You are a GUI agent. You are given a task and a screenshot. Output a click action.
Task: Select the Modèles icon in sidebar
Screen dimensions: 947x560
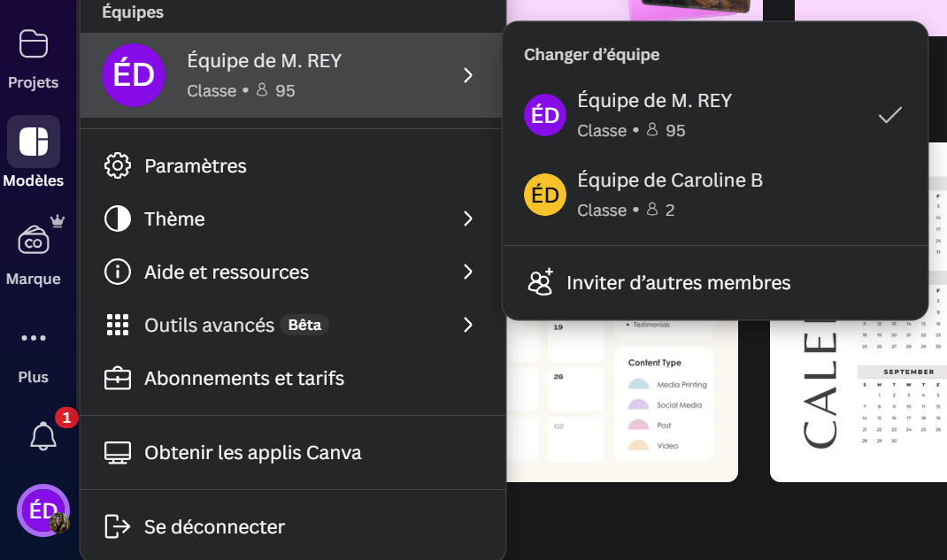click(x=34, y=142)
